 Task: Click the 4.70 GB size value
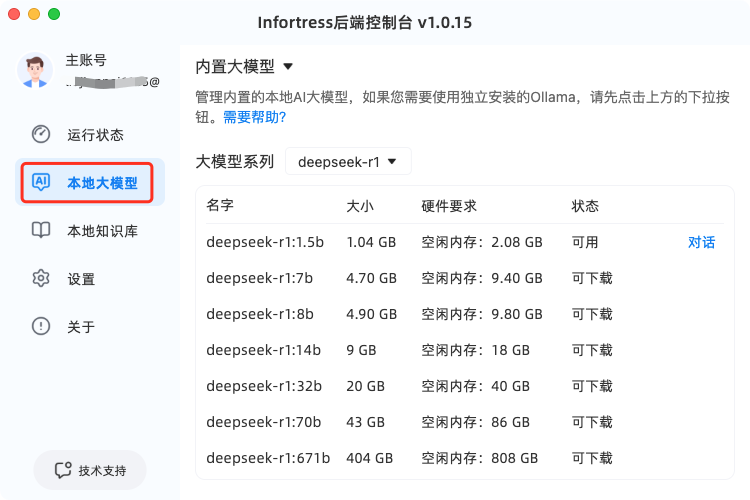pos(371,278)
